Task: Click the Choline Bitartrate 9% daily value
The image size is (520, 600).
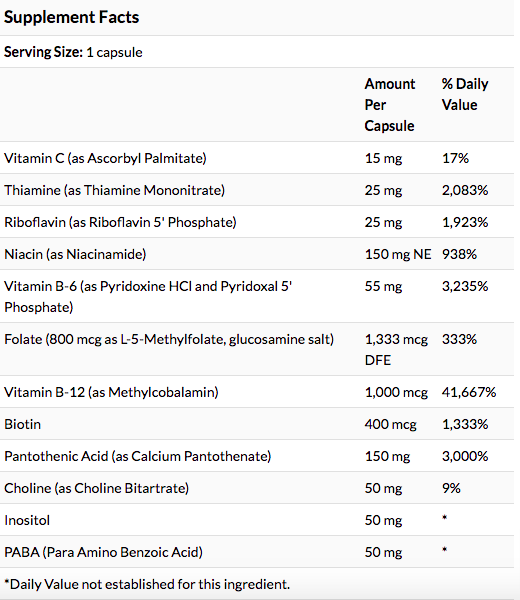Action: [451, 488]
